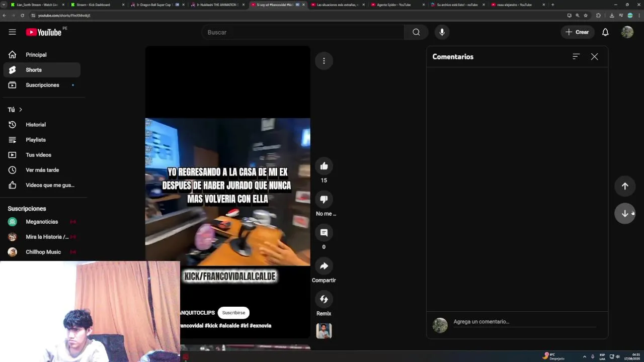
Task: Click the #alcalde hashtag
Action: (229, 326)
